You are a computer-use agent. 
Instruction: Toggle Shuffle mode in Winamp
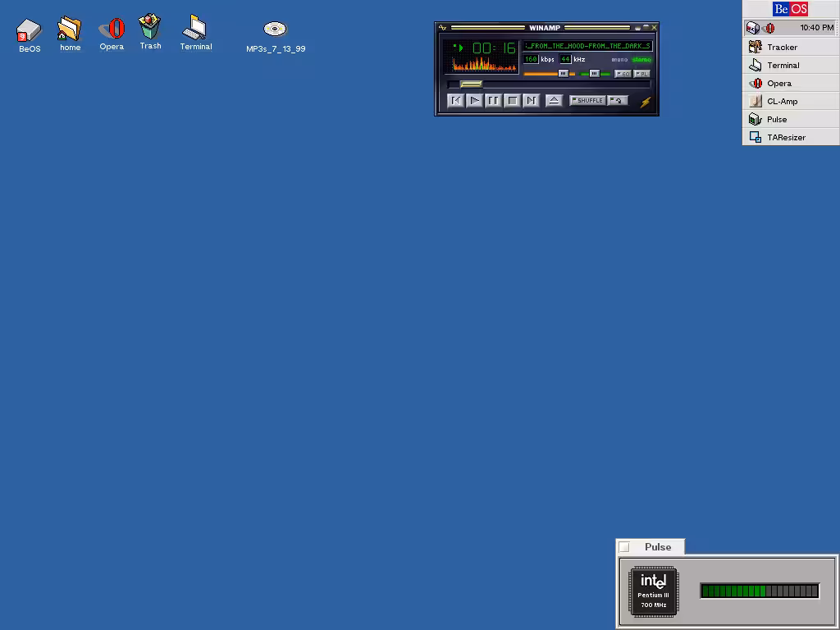587,101
